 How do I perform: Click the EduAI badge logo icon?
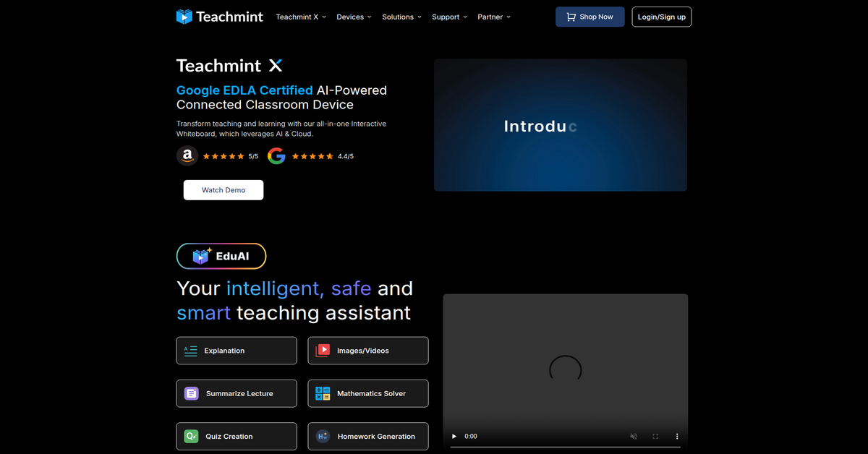pos(202,255)
